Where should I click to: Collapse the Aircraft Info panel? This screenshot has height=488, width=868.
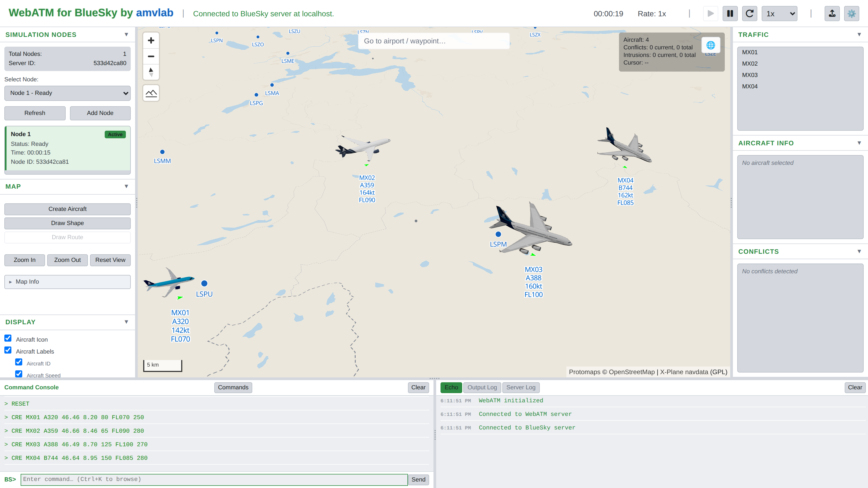point(859,143)
